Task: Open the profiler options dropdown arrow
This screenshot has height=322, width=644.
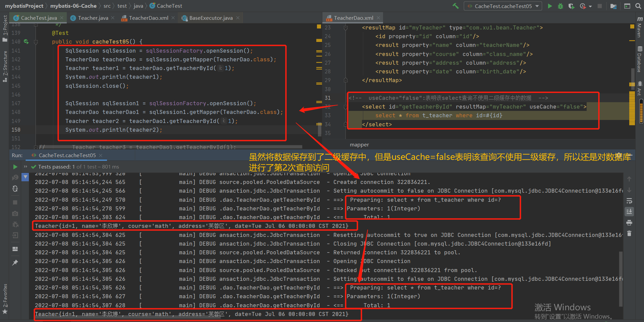Action: click(590, 6)
